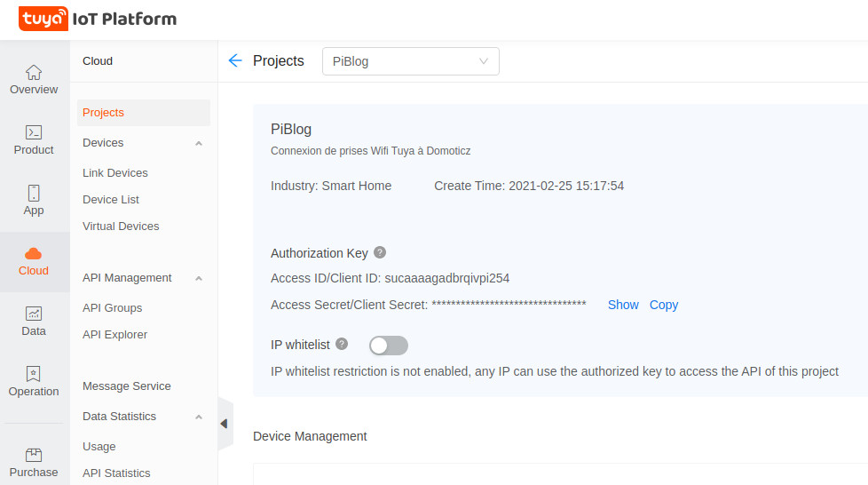Copy the Access Secret

(664, 305)
